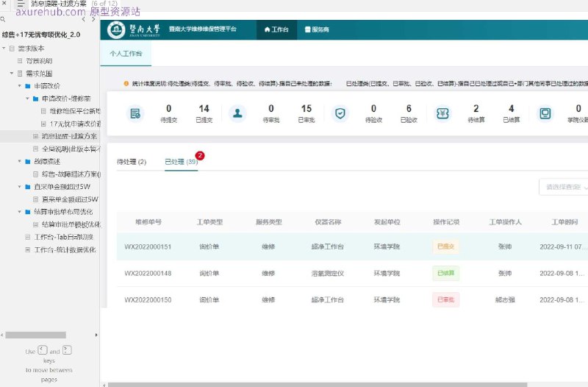Click project title 综售+17无忧专项优化_2.0
This screenshot has height=387, width=588.
[41, 35]
